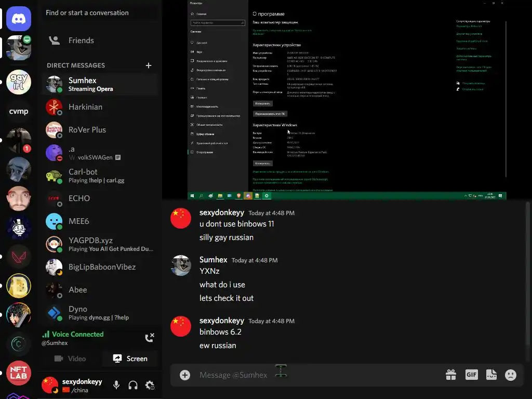Click the settings search box in the stream
Image resolution: width=532 pixels, height=399 pixels.
218,23
